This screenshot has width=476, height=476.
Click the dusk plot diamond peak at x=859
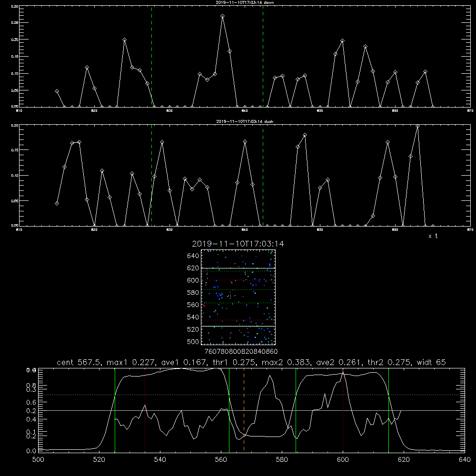[x=387, y=142]
